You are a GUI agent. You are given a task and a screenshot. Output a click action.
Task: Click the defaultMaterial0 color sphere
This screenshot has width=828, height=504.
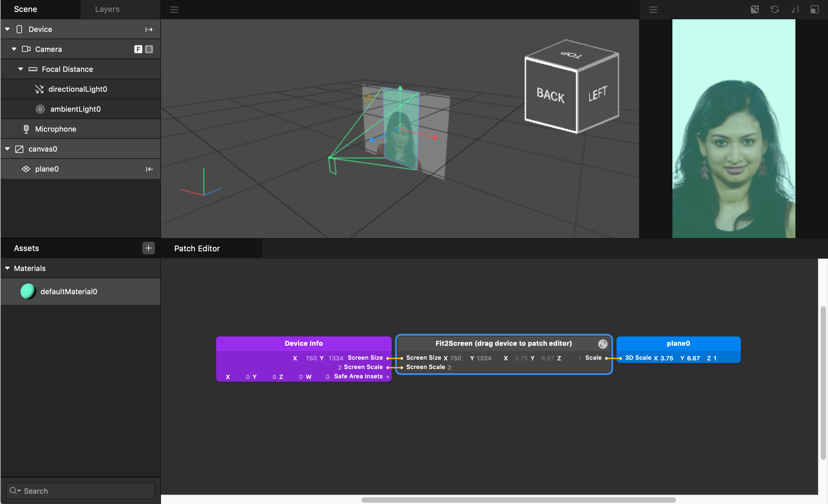pyautogui.click(x=28, y=291)
